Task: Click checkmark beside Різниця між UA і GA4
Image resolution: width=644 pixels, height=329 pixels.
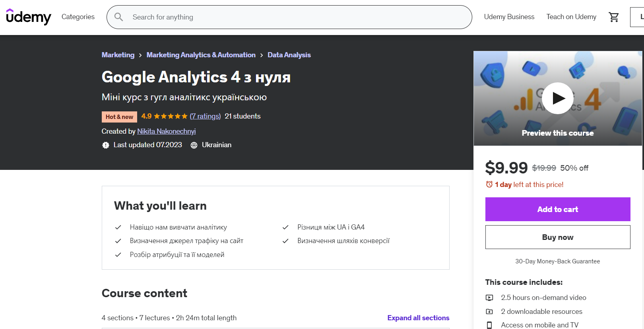Action: tap(285, 227)
